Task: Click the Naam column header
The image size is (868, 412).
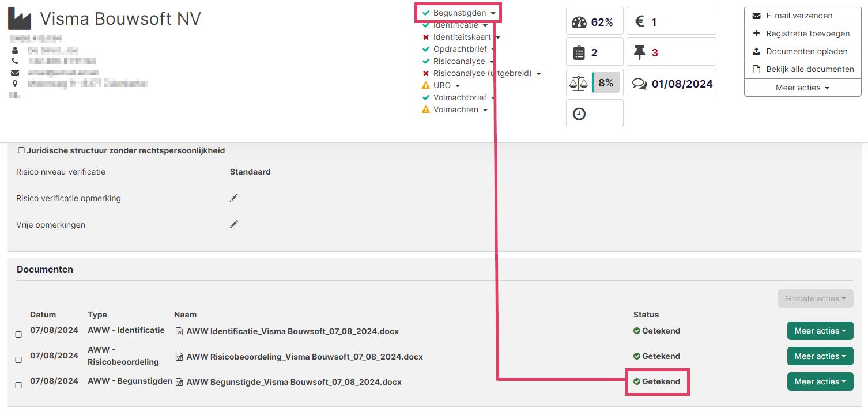Action: click(x=185, y=315)
